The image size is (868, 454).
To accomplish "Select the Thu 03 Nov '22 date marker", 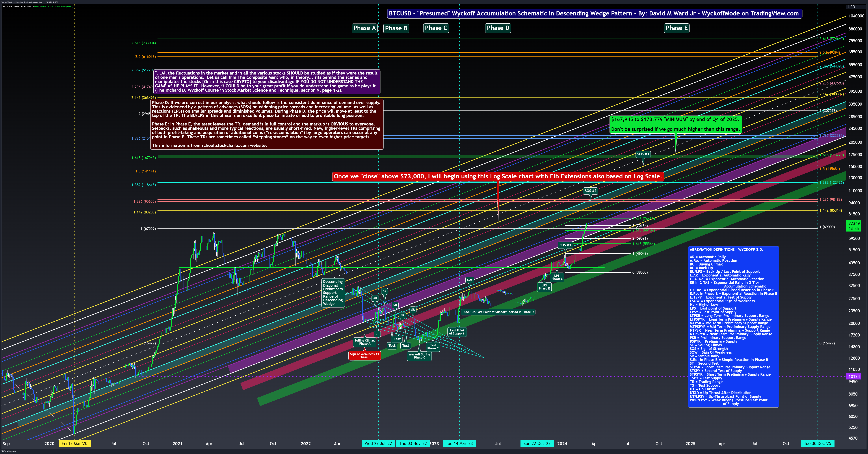I will 413,444.
